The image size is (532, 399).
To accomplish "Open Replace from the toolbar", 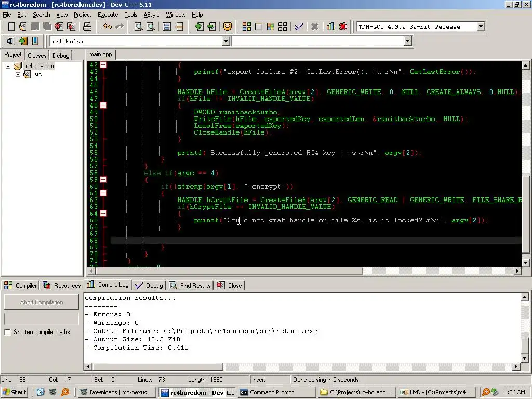I will point(151,26).
